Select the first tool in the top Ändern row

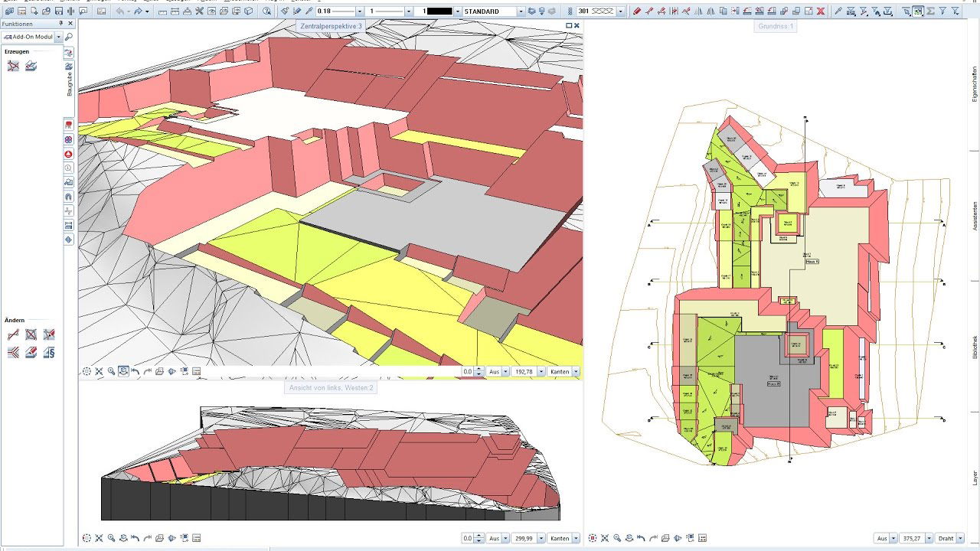coord(13,334)
